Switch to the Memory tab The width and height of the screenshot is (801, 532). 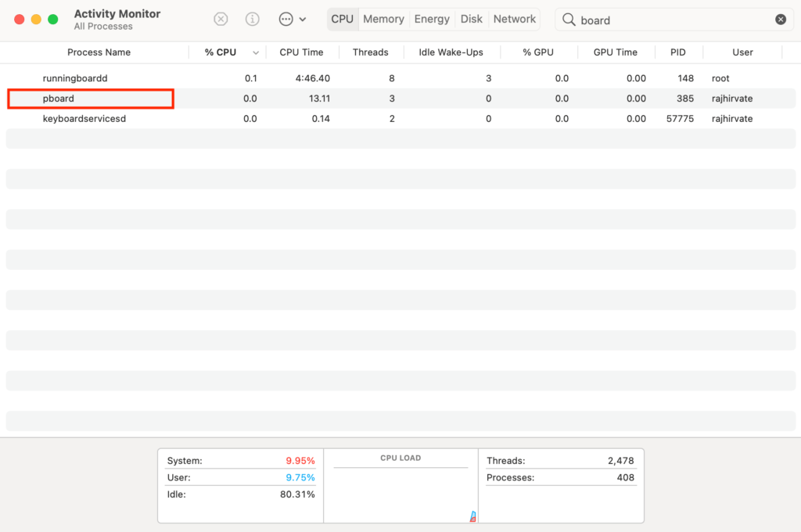[x=383, y=19]
